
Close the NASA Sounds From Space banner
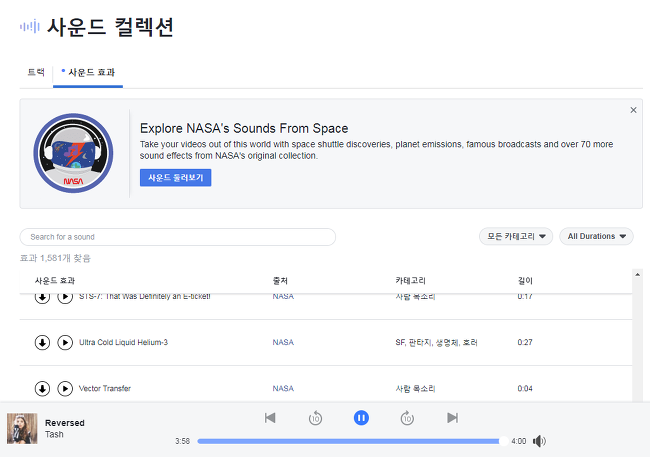pos(633,110)
